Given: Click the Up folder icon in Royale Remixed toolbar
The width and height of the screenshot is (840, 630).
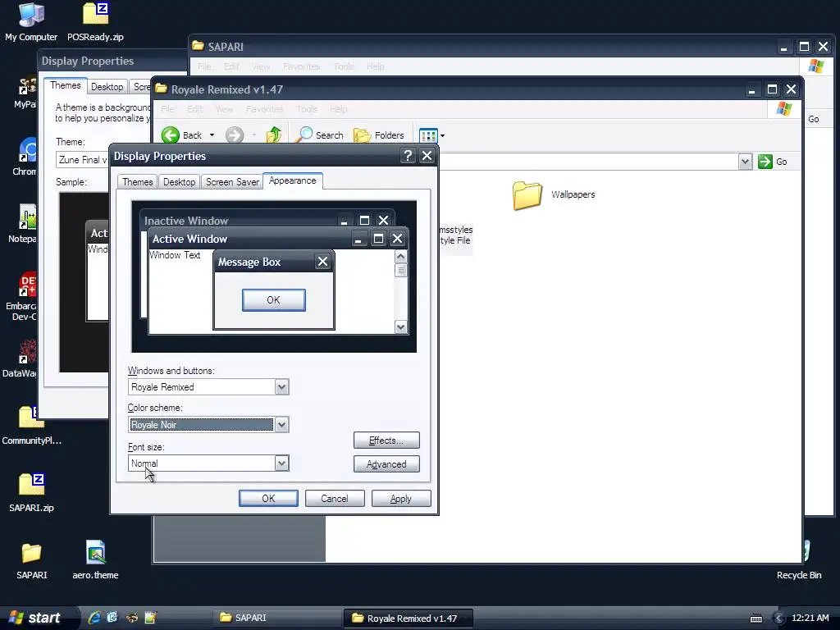Looking at the screenshot, I should coord(274,135).
